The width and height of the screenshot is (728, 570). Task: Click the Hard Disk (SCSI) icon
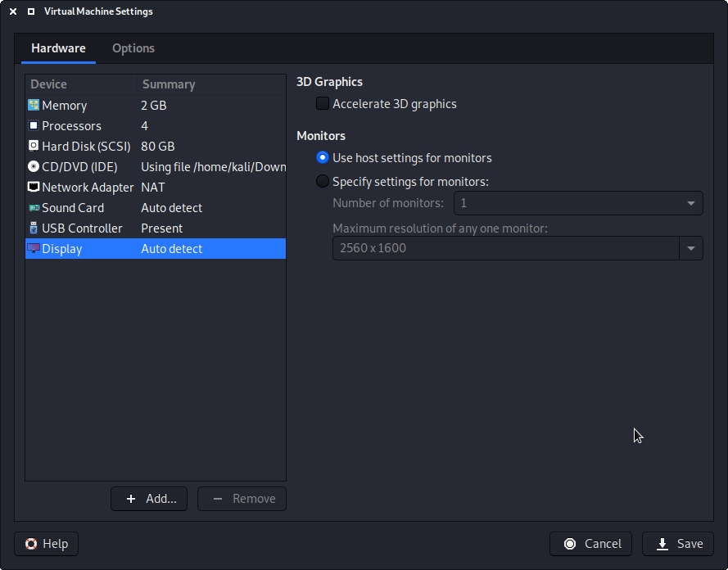coord(34,147)
